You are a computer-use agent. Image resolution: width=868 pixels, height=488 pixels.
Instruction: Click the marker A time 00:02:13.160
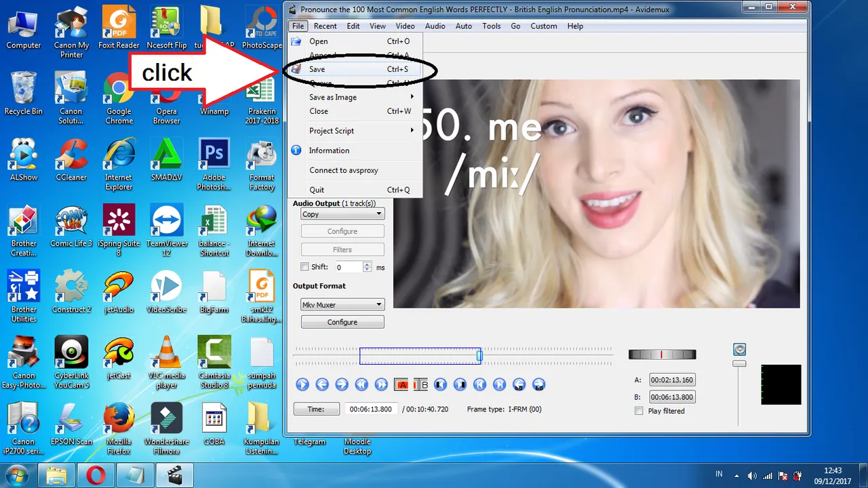coord(673,380)
